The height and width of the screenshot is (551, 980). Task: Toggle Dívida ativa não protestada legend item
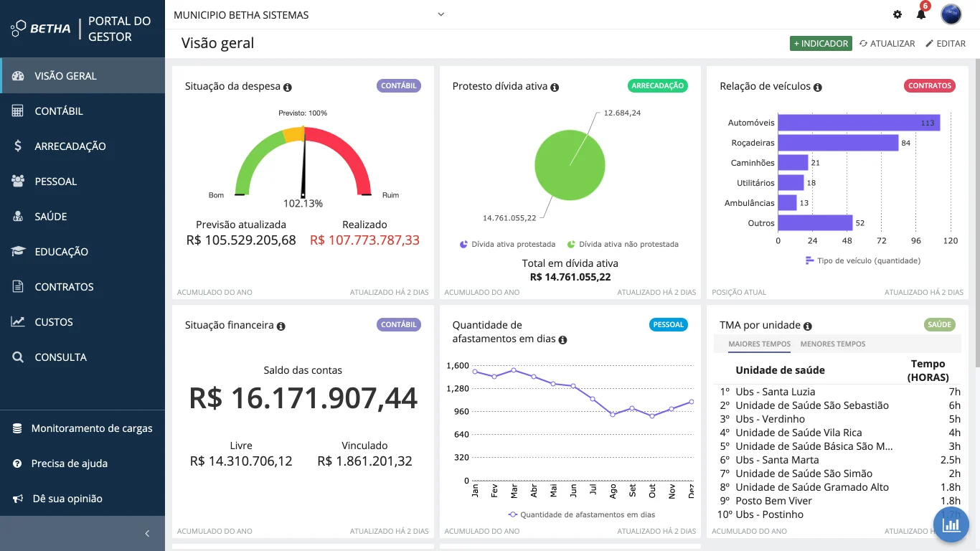[x=623, y=244]
